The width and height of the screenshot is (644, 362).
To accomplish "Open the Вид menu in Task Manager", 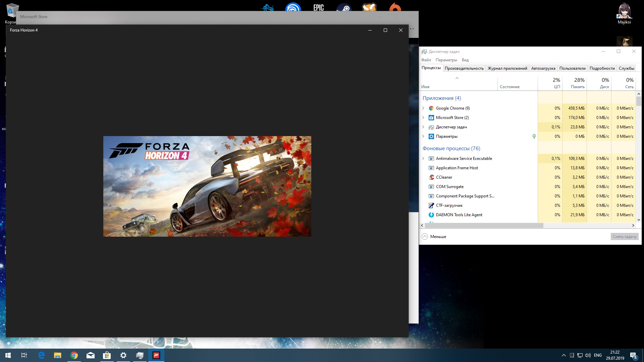I will coord(465,60).
